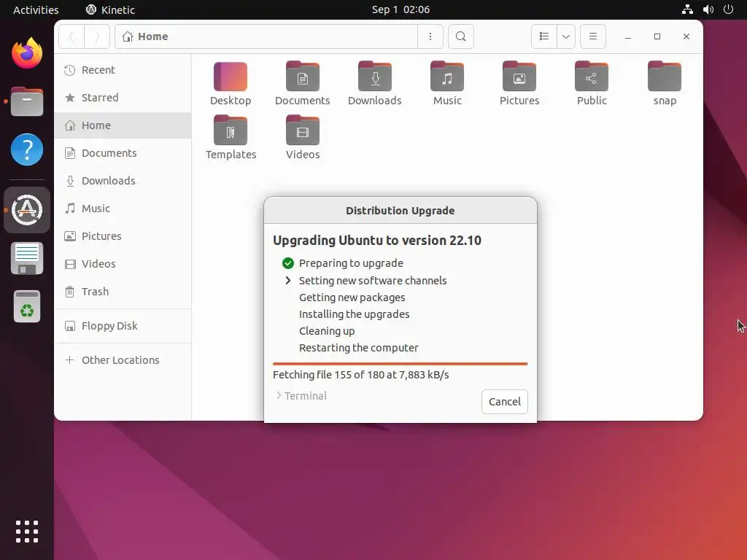
Task: Click the Distribution Upgrade title bar
Action: 400,211
